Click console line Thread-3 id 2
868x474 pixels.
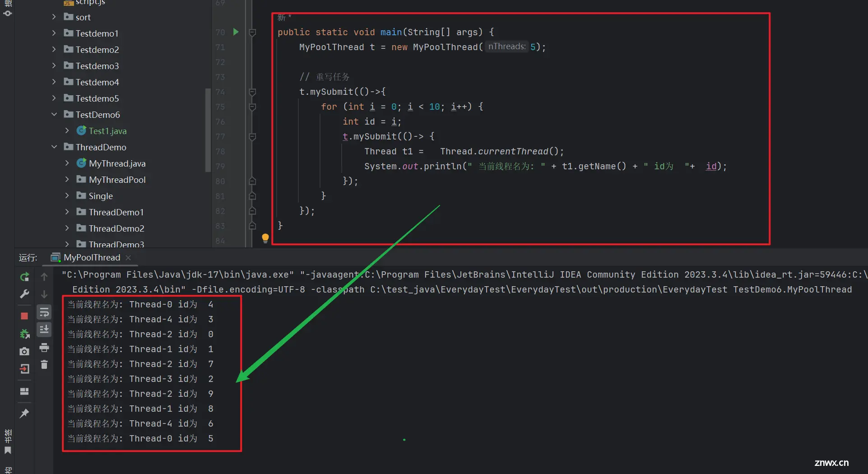point(140,379)
